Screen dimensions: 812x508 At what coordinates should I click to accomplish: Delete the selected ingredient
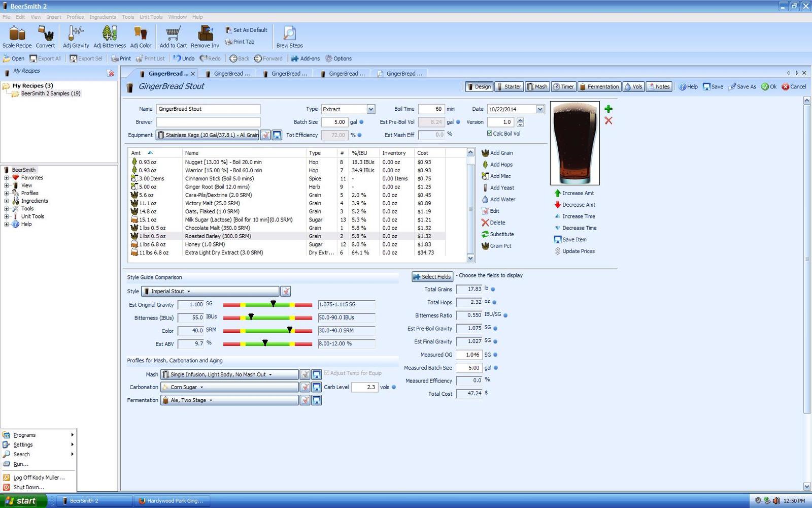coord(493,223)
